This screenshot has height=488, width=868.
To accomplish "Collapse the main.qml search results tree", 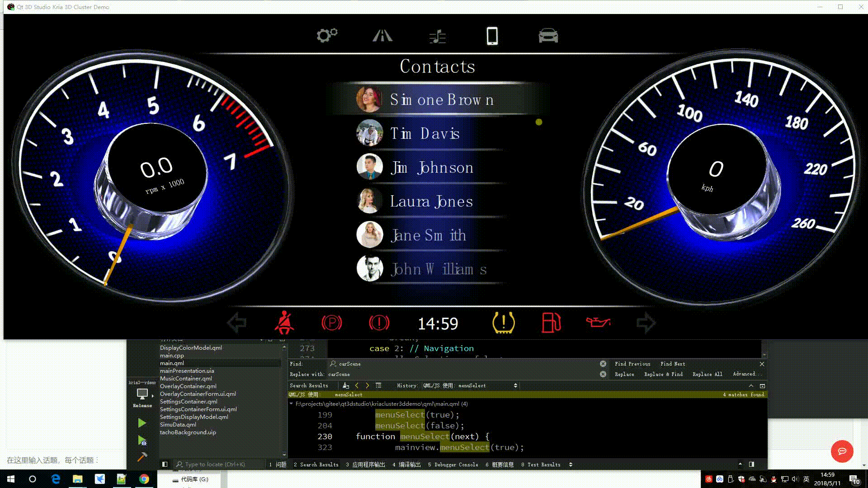I will point(291,404).
